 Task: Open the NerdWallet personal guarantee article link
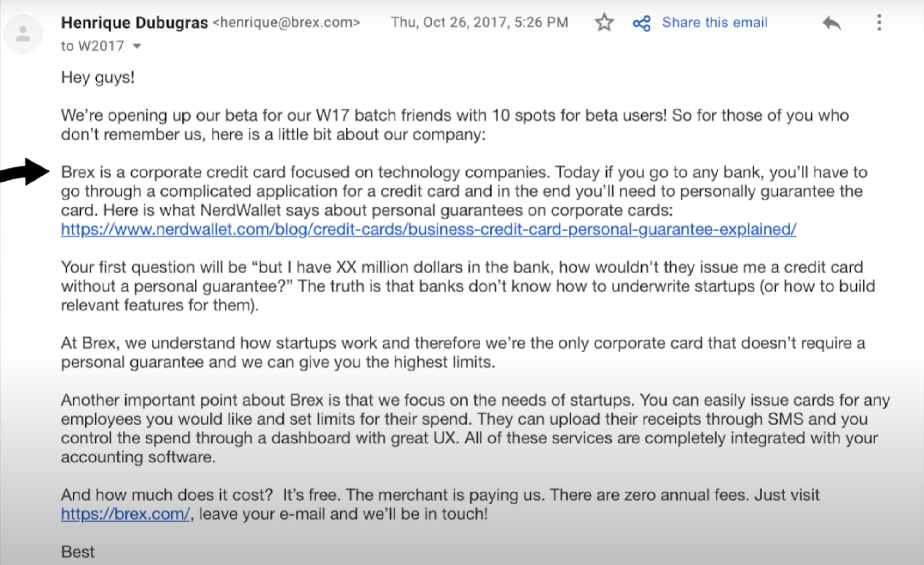click(428, 230)
